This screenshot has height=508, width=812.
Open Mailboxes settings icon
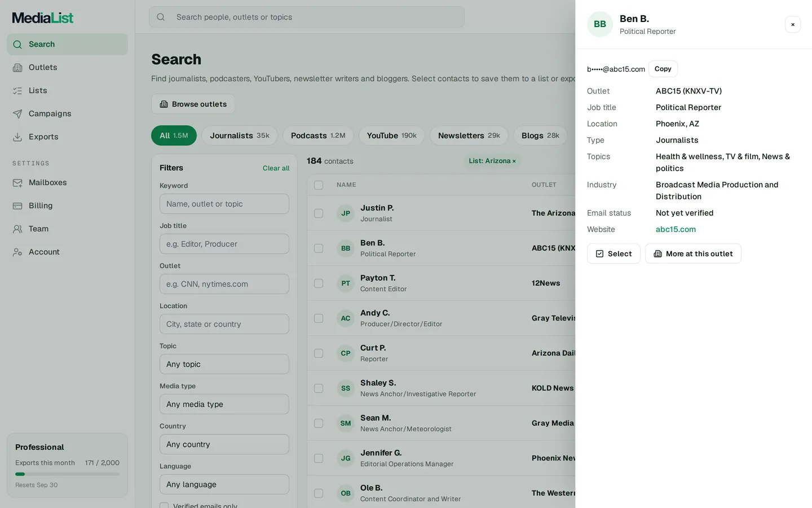point(17,183)
